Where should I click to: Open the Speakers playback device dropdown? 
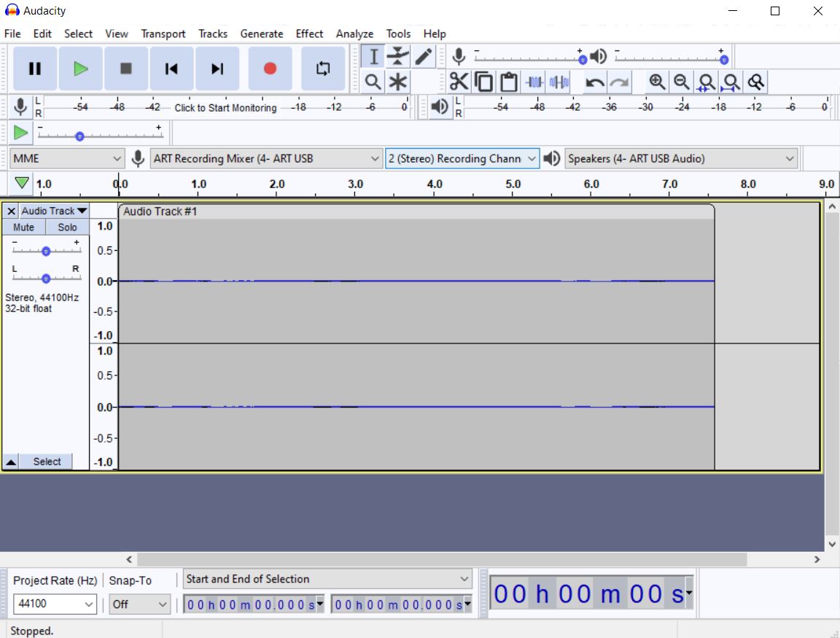(x=681, y=158)
